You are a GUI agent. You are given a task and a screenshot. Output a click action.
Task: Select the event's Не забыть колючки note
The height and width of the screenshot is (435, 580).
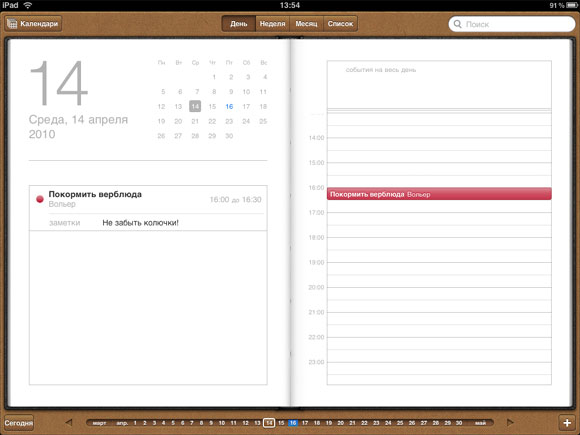pyautogui.click(x=141, y=223)
